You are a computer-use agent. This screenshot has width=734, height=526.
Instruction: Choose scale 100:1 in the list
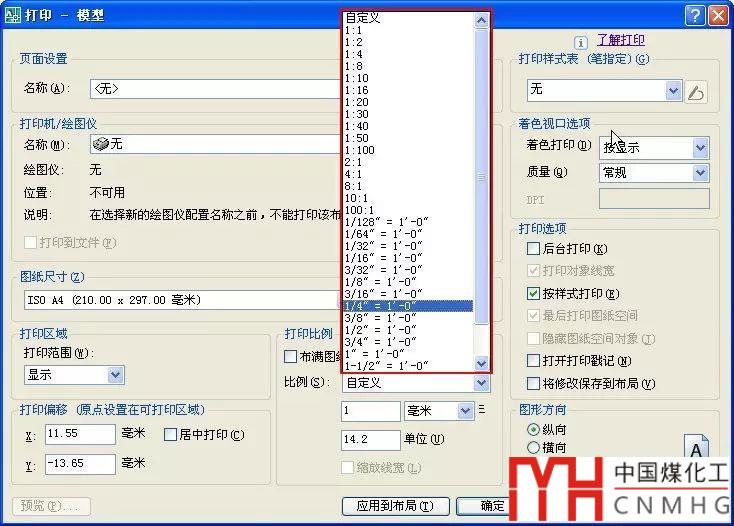click(408, 210)
